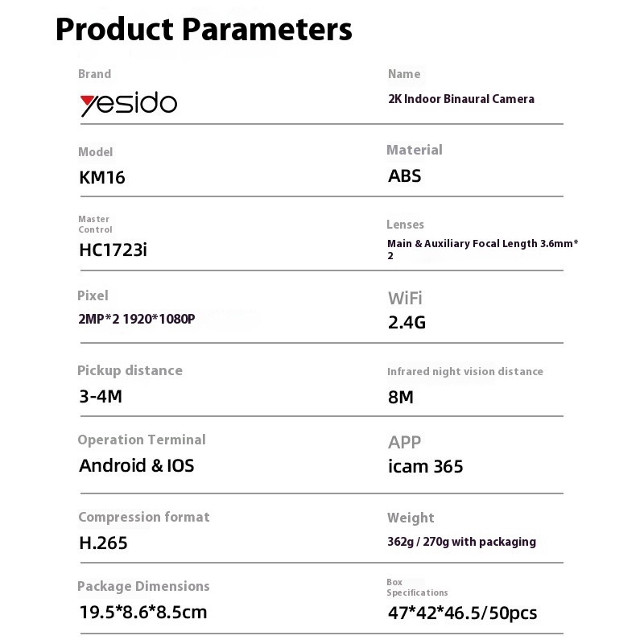644x644 pixels.
Task: Click the Compression format label
Action: [143, 517]
